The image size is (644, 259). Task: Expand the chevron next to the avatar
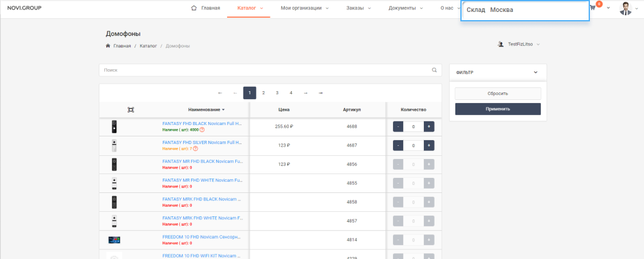[638, 8]
